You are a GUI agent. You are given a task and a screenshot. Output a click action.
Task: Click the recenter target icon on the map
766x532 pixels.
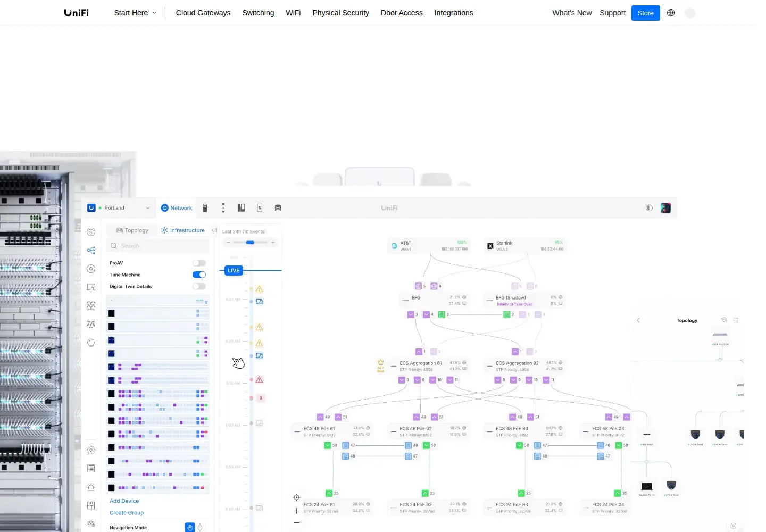coord(296,497)
